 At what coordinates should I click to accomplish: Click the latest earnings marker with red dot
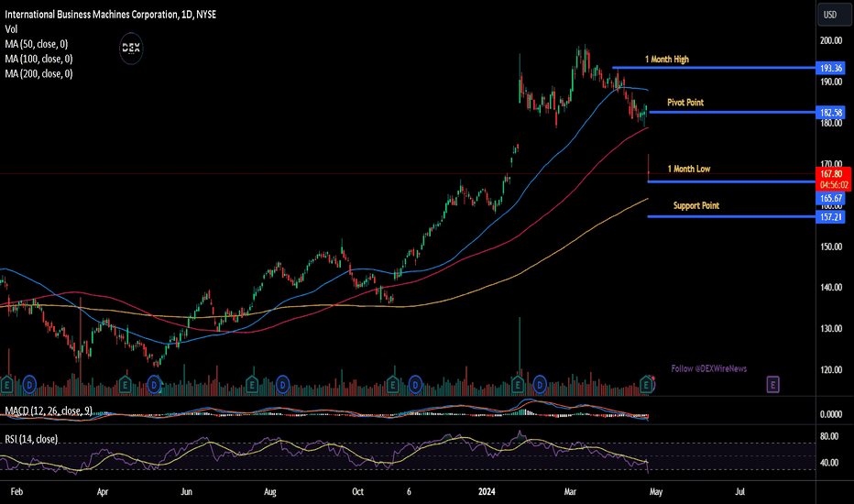tap(647, 385)
